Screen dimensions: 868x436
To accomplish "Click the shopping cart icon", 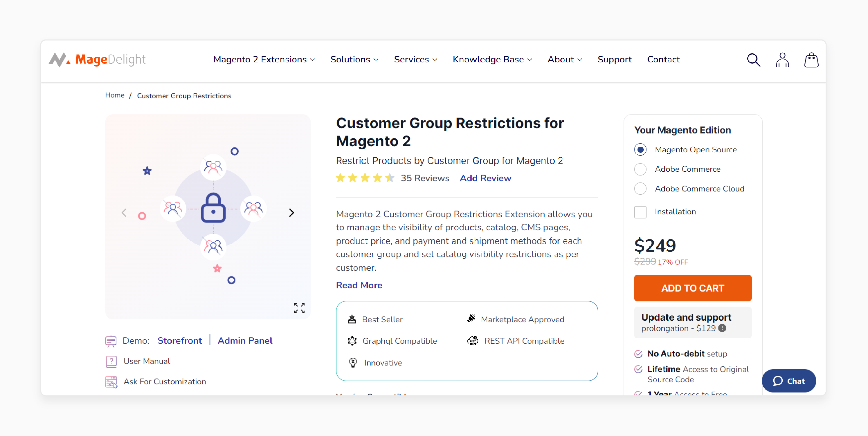I will (812, 59).
